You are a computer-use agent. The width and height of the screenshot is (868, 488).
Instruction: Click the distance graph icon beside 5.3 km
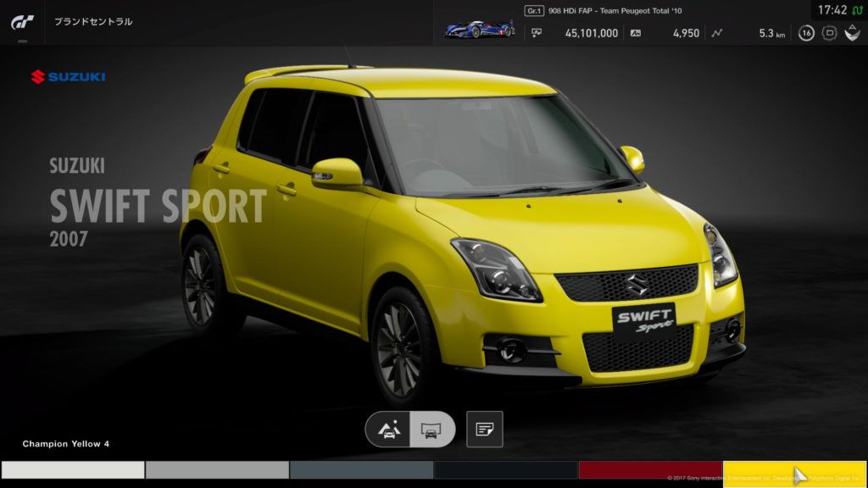point(717,33)
